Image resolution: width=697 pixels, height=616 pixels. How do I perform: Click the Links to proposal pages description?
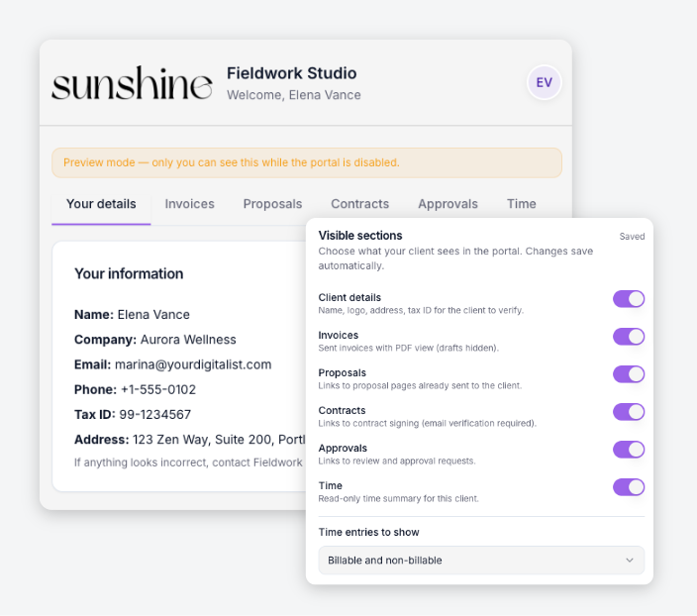click(x=420, y=385)
